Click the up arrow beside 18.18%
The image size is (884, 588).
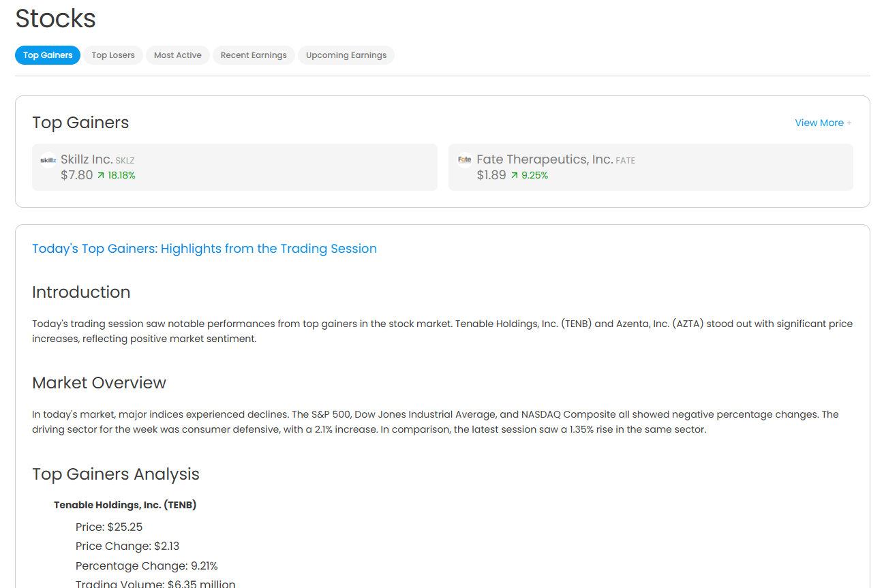[101, 176]
